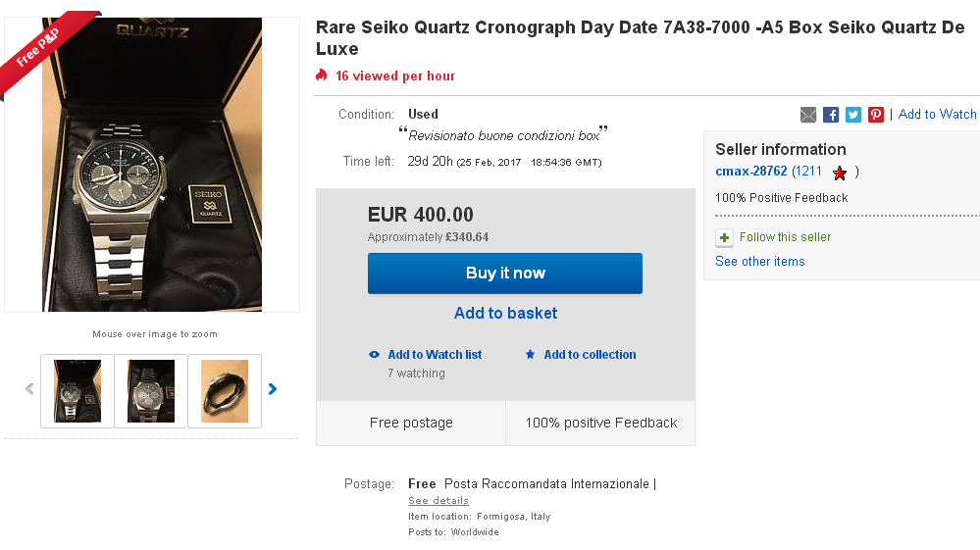Show next thumbnails with right arrow
Viewport: 980px width, 550px height.
tap(273, 389)
